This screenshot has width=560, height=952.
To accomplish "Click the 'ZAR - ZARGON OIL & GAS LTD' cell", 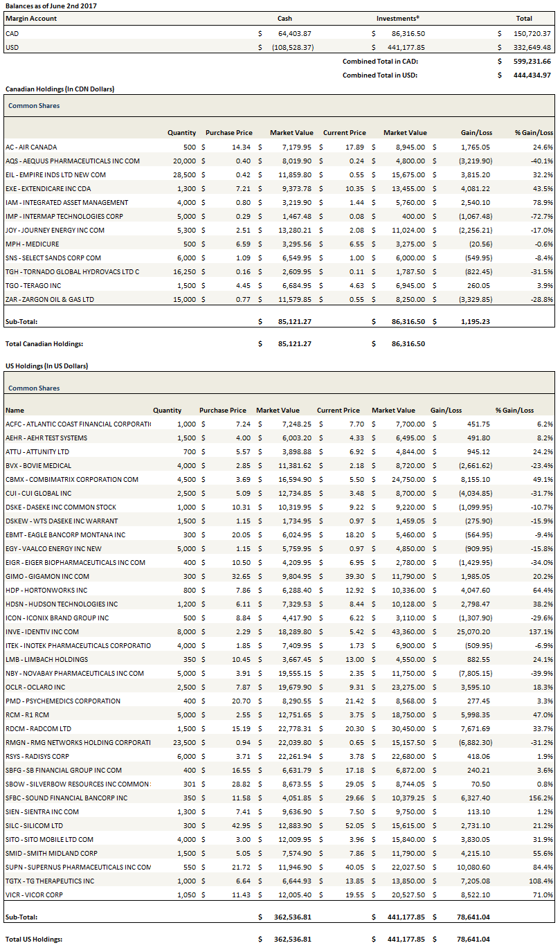I will (x=49, y=299).
